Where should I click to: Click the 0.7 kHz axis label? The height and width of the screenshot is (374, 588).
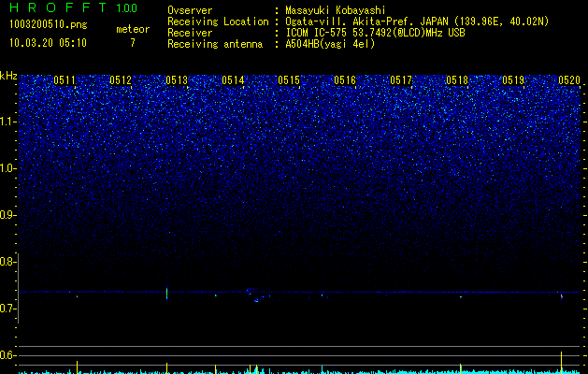(x=8, y=309)
